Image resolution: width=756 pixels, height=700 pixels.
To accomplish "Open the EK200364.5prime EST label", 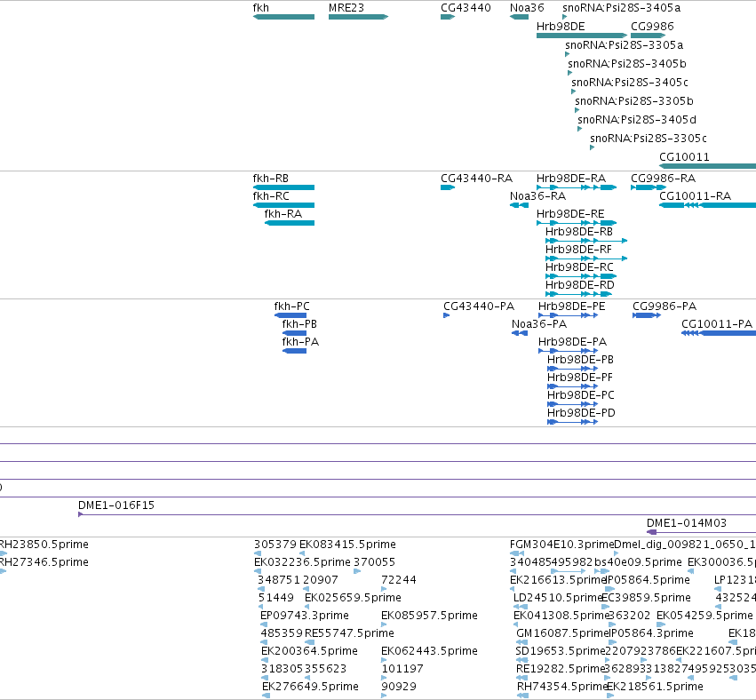I will click(x=309, y=651).
